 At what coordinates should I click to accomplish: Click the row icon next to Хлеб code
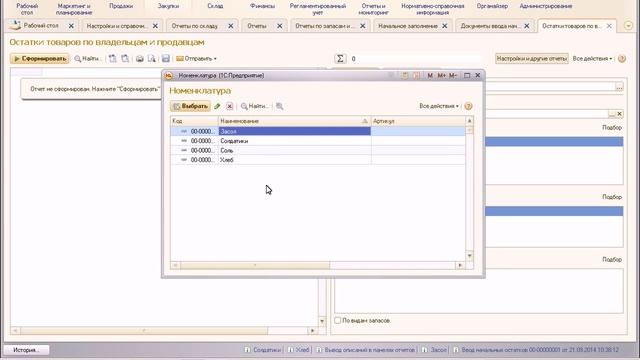184,160
